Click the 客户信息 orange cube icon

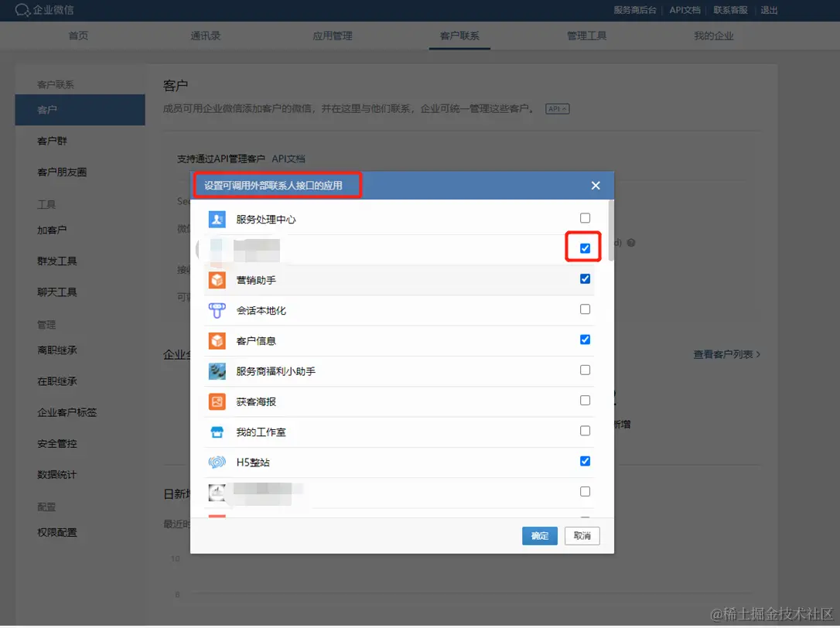coord(217,341)
